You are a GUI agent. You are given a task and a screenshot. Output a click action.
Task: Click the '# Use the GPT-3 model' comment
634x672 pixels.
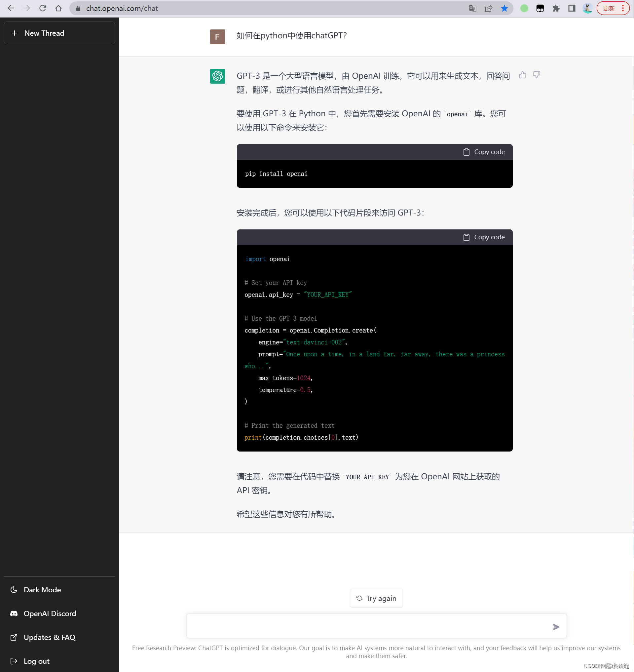point(280,318)
